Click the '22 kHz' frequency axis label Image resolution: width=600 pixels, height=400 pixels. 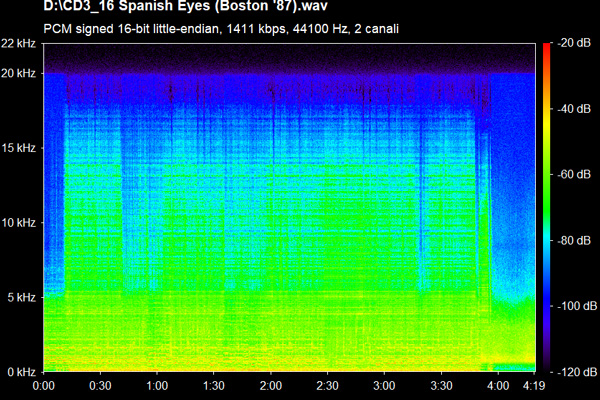click(x=18, y=43)
